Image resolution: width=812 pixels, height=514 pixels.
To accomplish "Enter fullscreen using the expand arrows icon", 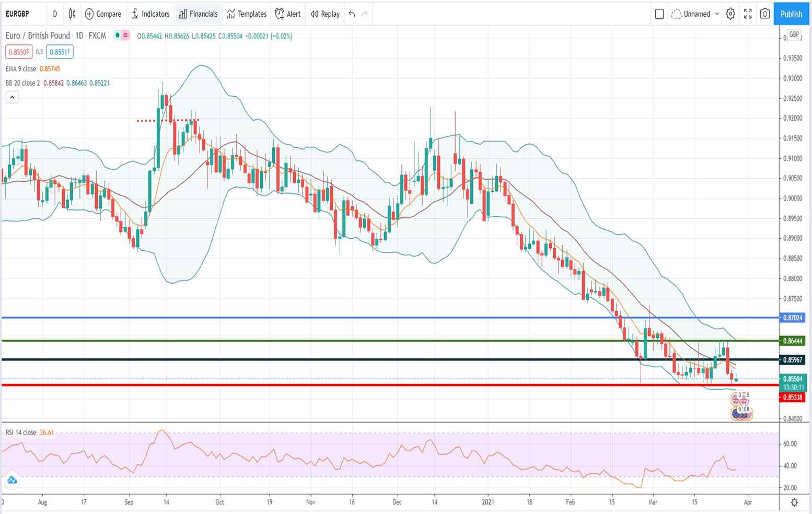I will [748, 14].
